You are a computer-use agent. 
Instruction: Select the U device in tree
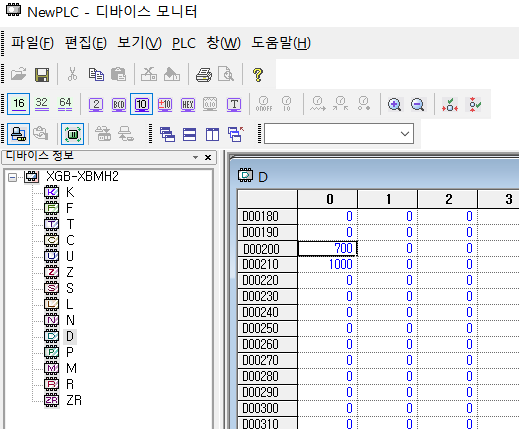70,256
